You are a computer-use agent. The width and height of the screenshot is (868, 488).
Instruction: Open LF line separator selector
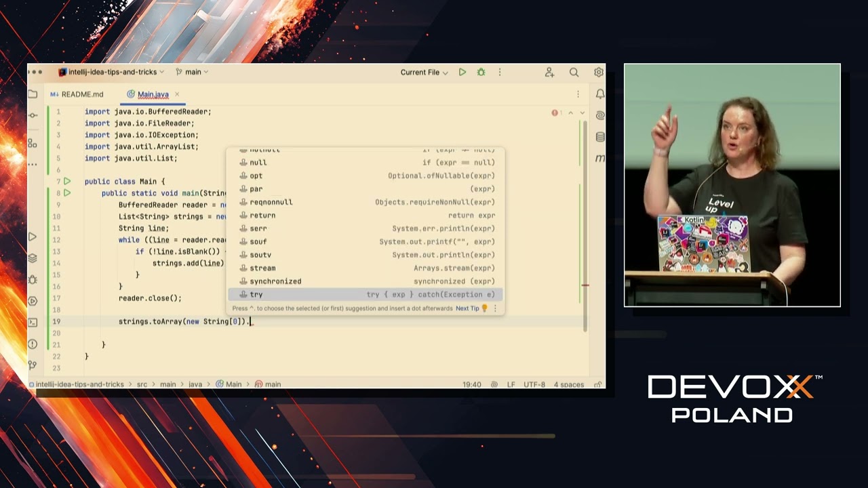pyautogui.click(x=511, y=384)
